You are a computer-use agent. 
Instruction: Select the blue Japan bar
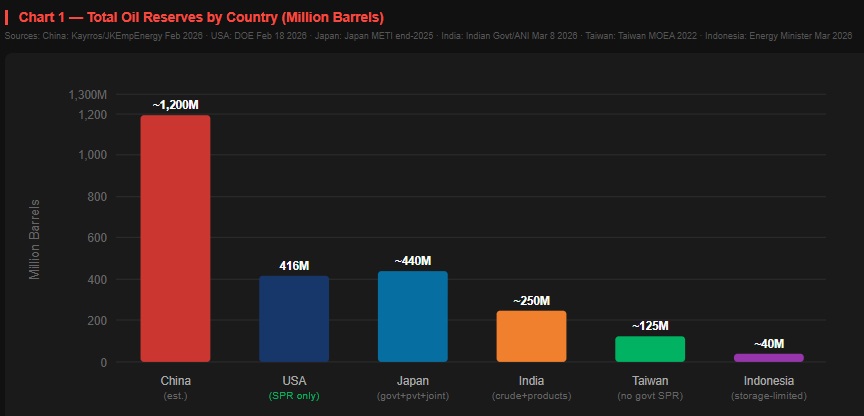413,316
